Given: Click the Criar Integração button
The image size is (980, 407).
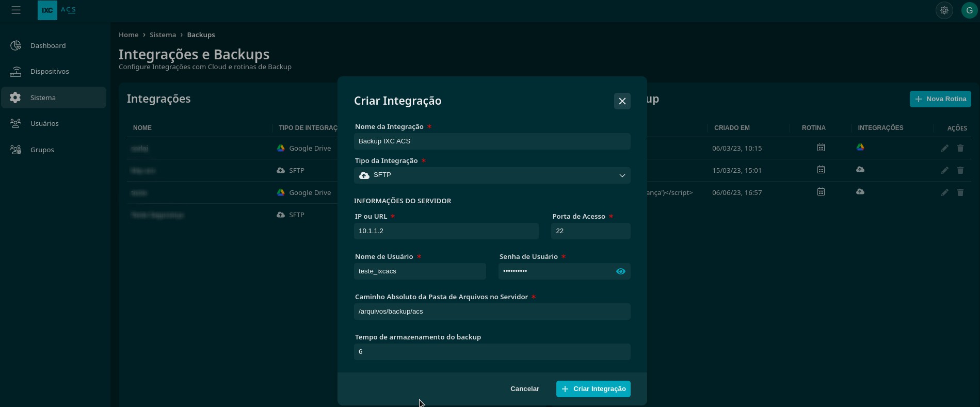Looking at the screenshot, I should (593, 389).
